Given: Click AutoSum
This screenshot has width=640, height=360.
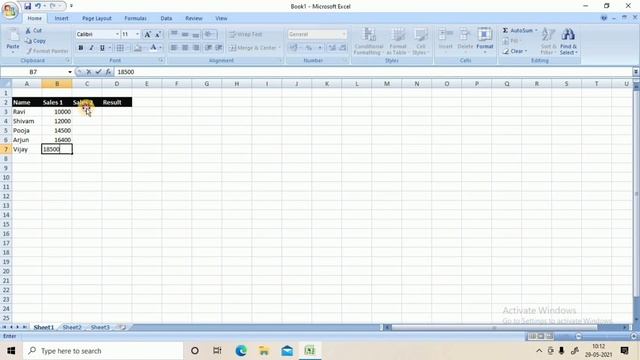Looking at the screenshot, I should [517, 31].
